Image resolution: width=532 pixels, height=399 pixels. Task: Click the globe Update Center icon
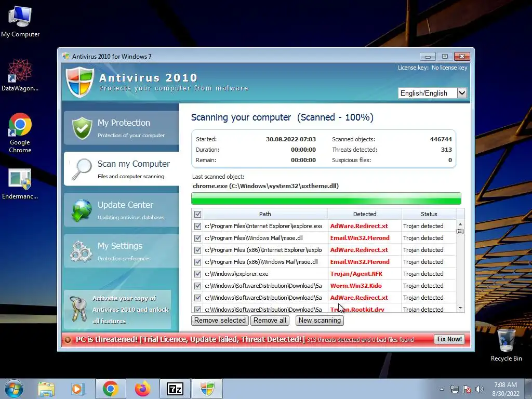pos(82,210)
